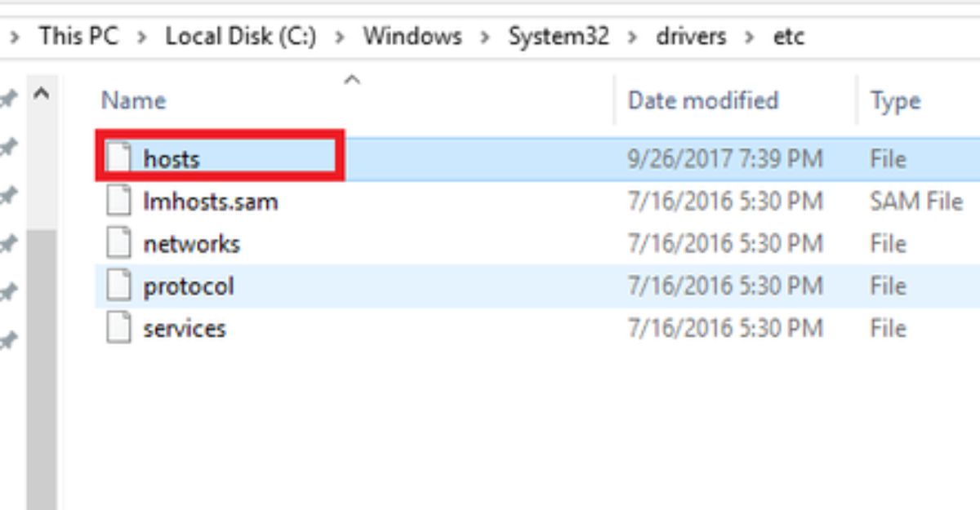Sort files by Type column header
This screenshot has height=510, width=980.
tap(895, 101)
